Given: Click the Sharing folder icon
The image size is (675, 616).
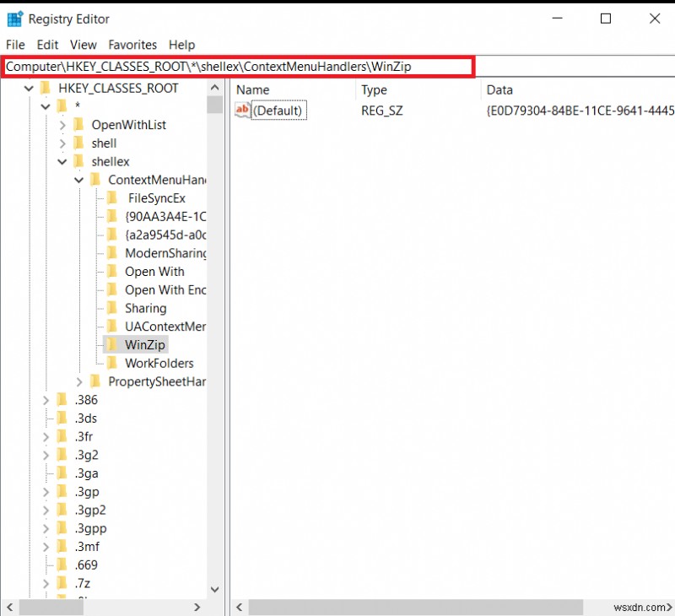Looking at the screenshot, I should [x=112, y=308].
